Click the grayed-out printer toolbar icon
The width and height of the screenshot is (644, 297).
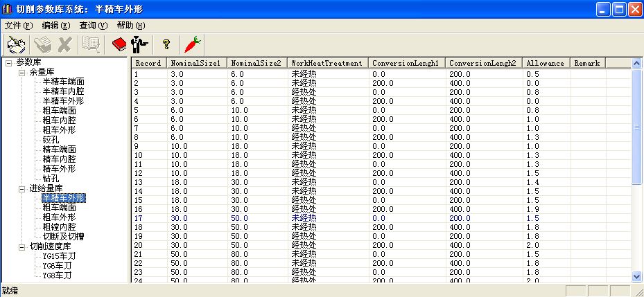point(42,44)
